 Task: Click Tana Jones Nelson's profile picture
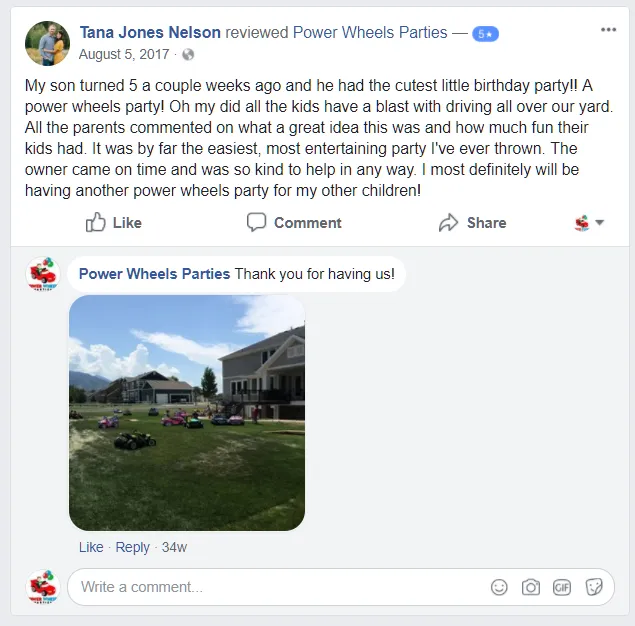pyautogui.click(x=47, y=43)
